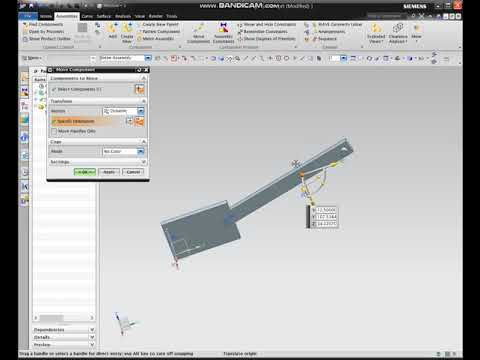Switch to the Curve tab
Image resolution: width=480 pixels, height=360 pixels.
pyautogui.click(x=87, y=16)
